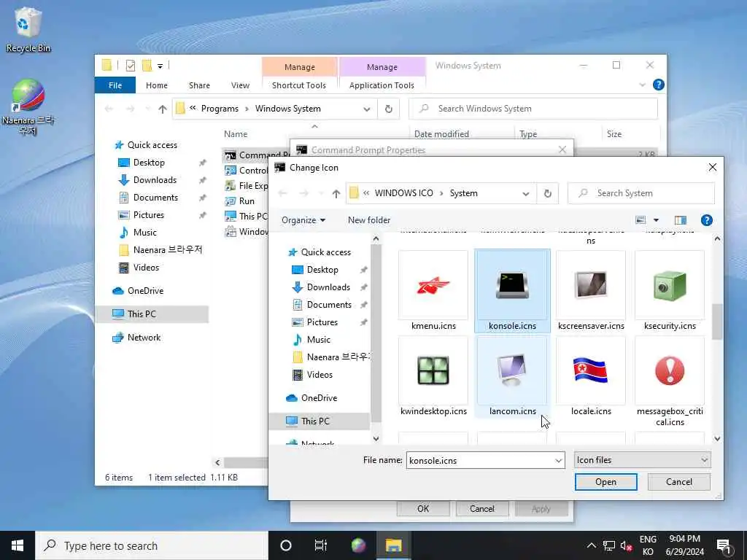This screenshot has width=747, height=560.
Task: Click OK in Command Prompt Properties
Action: pyautogui.click(x=422, y=508)
